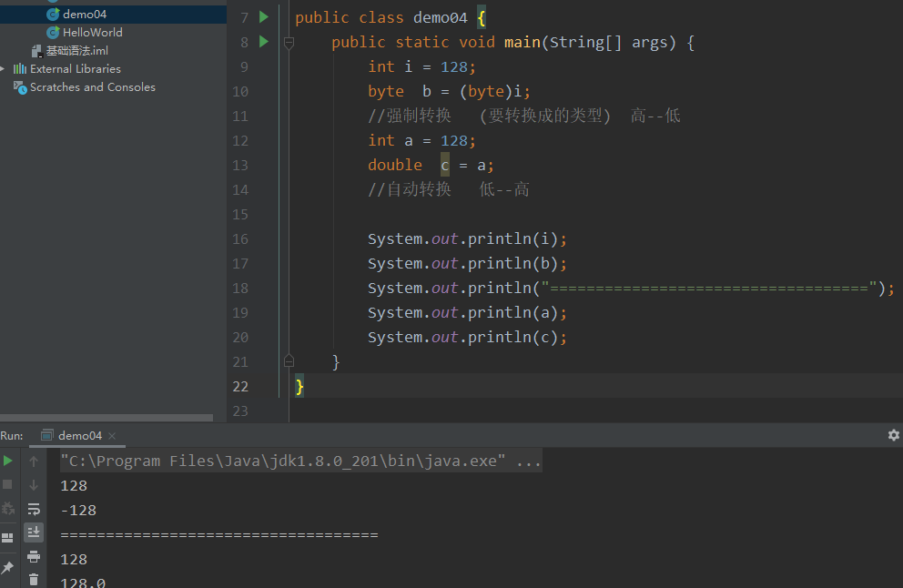Toggle pin tab in the Run panel
This screenshot has width=903, height=588.
pyautogui.click(x=8, y=567)
